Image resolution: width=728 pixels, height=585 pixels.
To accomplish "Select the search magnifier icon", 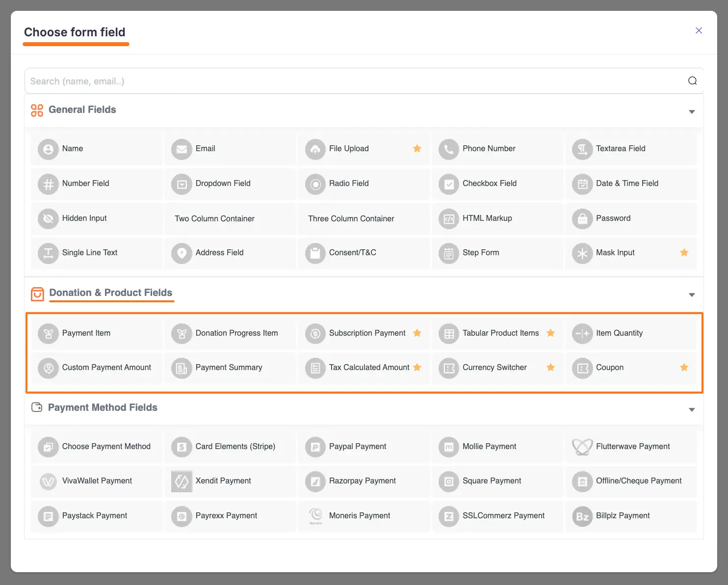I will (692, 80).
